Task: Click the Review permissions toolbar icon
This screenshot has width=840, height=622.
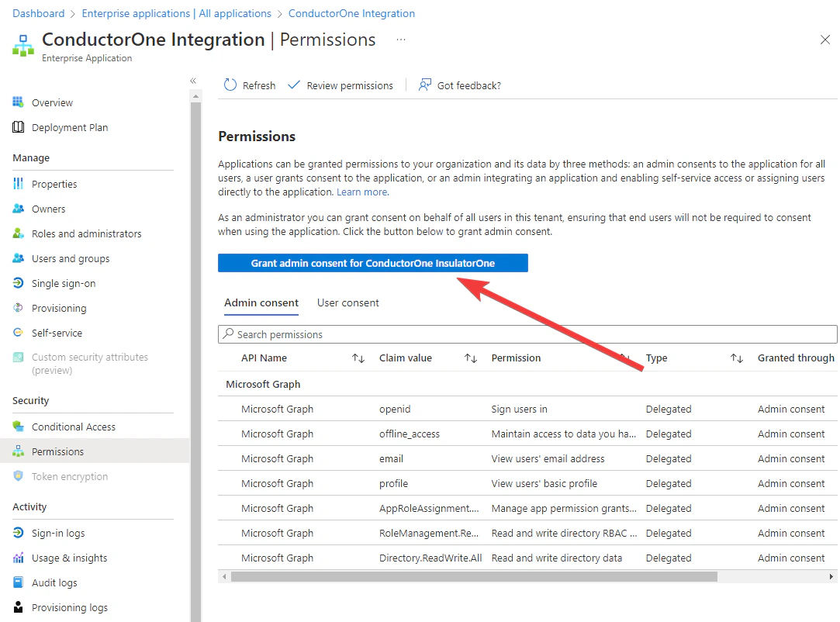Action: [x=293, y=85]
